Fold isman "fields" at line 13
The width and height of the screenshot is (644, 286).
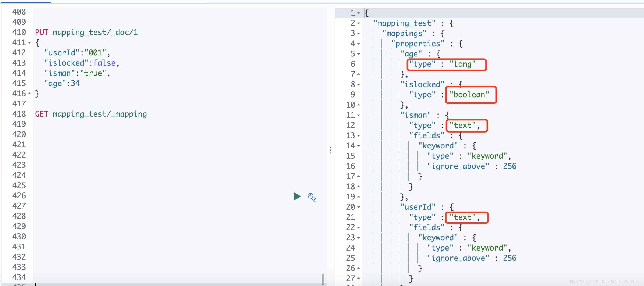[x=359, y=136]
